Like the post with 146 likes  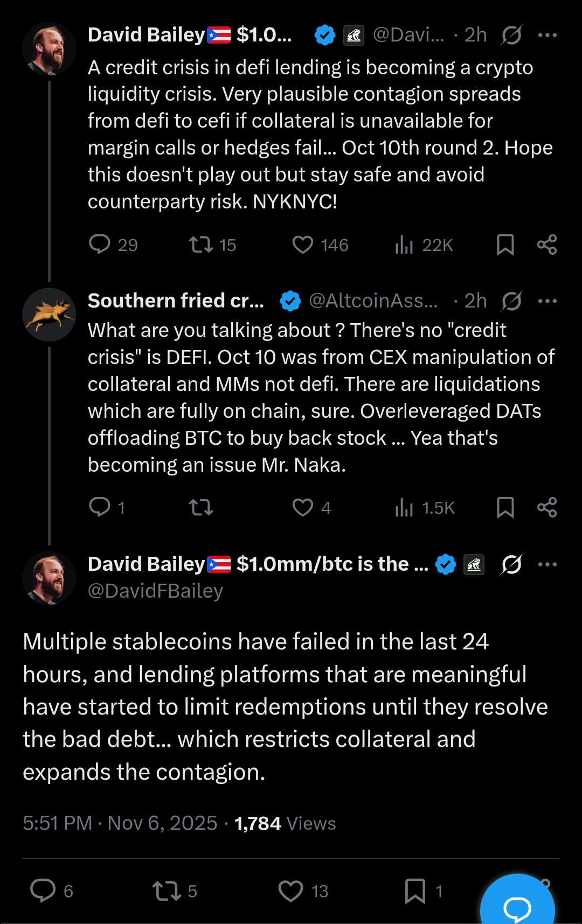coord(302,244)
